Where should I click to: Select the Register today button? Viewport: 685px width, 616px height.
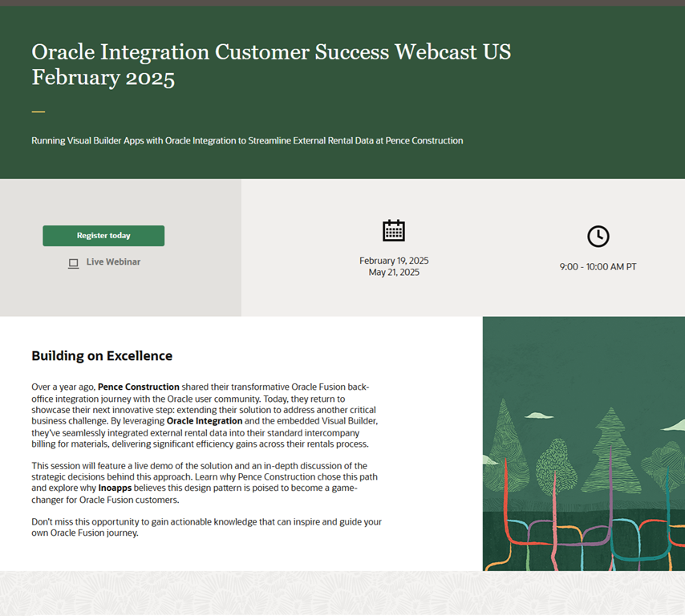point(103,236)
